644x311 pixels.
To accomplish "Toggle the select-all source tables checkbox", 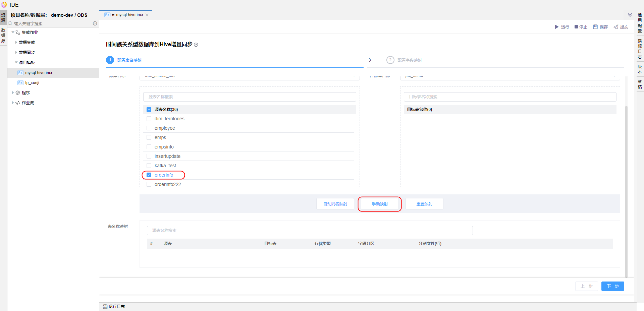I will [149, 110].
